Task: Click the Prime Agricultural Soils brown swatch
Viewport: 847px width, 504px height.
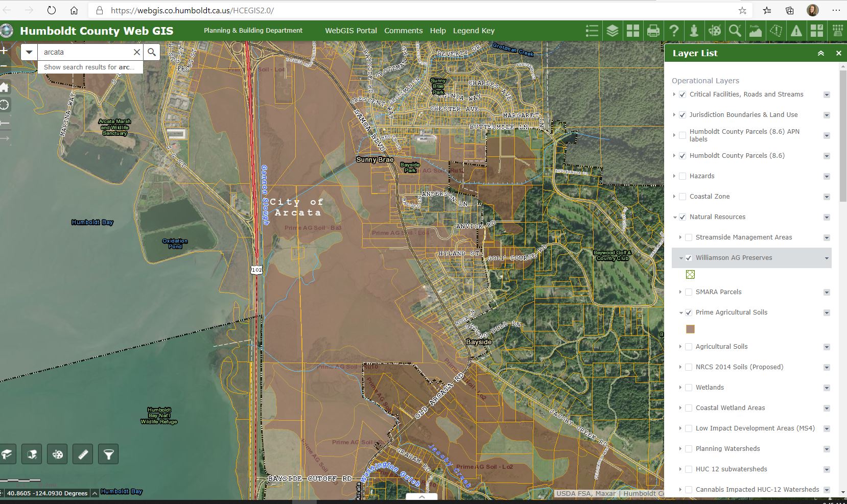Action: (x=690, y=329)
